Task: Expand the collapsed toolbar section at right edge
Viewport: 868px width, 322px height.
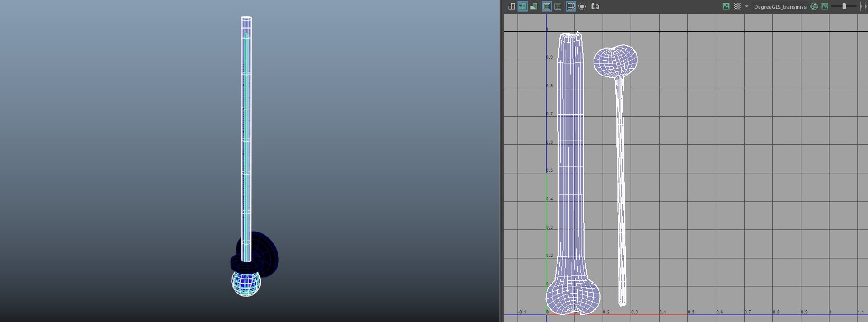Action: (862, 6)
